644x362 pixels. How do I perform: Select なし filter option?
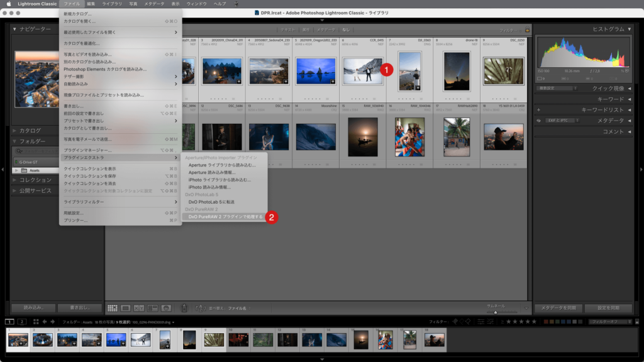coord(346,30)
